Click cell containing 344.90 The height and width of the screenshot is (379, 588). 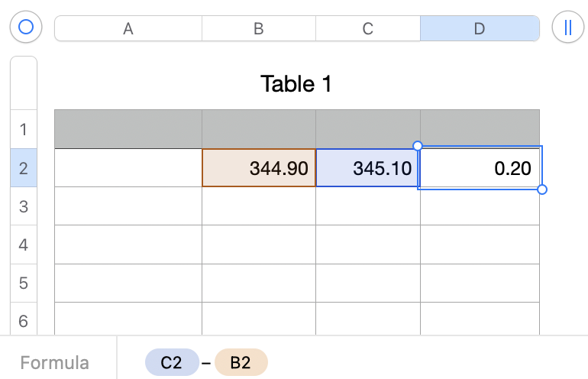(x=259, y=168)
